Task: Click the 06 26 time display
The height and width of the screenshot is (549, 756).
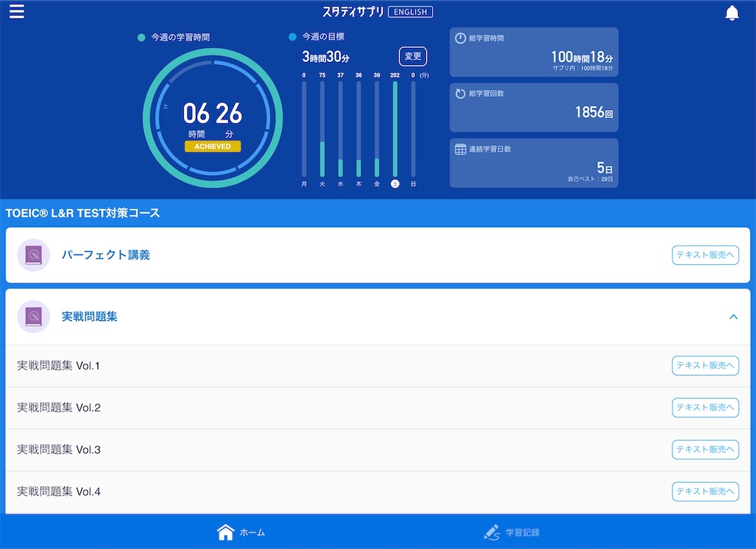Action: [213, 114]
